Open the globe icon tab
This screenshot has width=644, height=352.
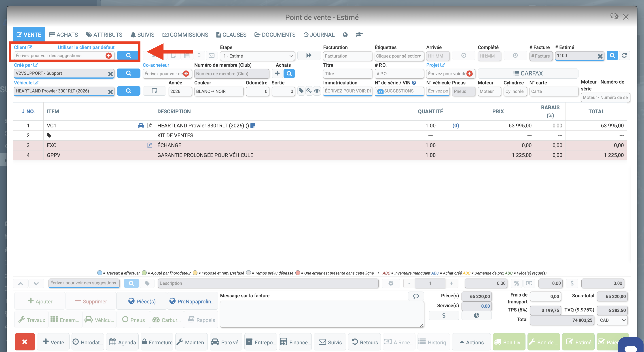345,35
